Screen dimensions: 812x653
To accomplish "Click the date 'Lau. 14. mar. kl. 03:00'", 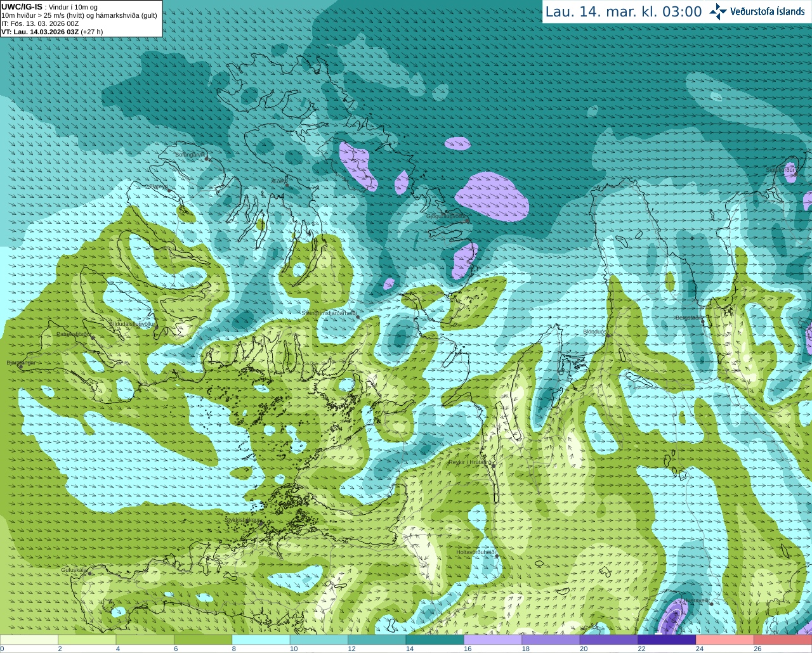I will pos(624,12).
